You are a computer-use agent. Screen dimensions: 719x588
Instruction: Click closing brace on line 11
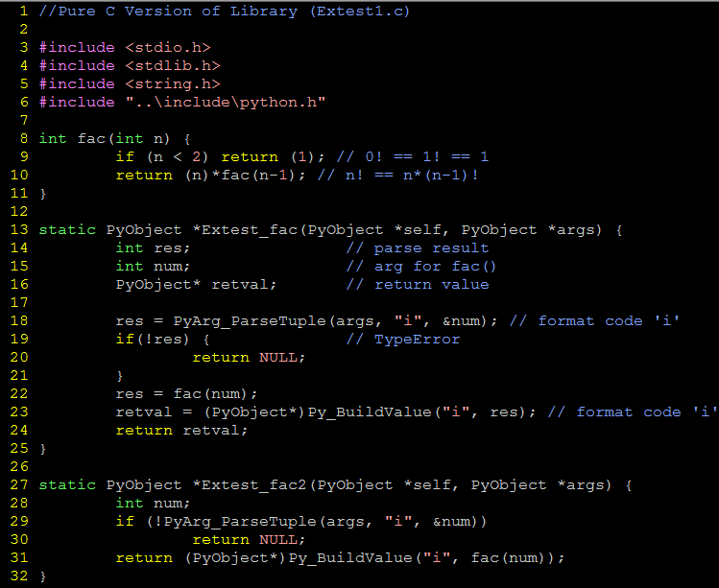tap(43, 194)
